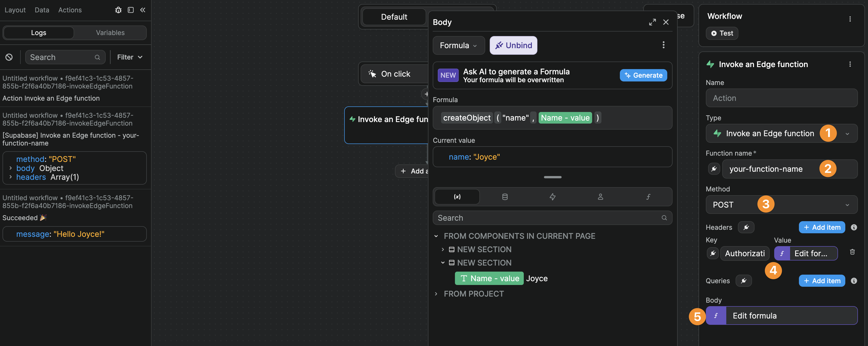868x346 pixels.
Task: Switch to the Variables tab
Action: pyautogui.click(x=110, y=32)
